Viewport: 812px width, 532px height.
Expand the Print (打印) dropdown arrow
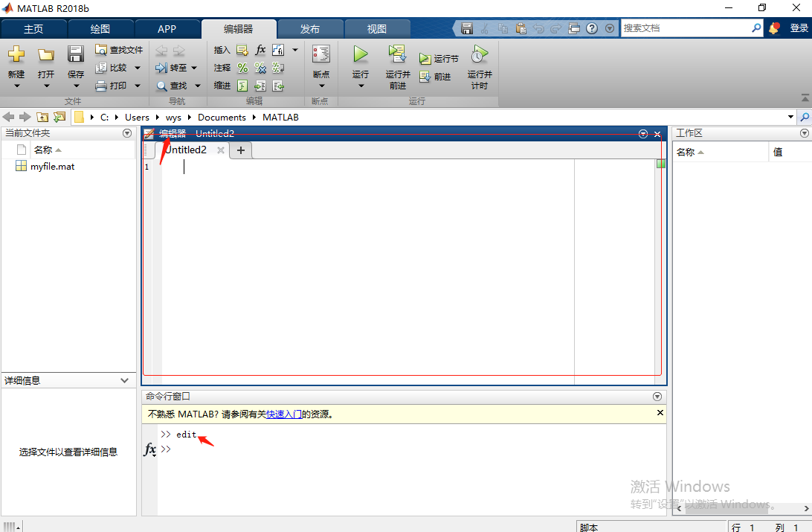point(138,86)
